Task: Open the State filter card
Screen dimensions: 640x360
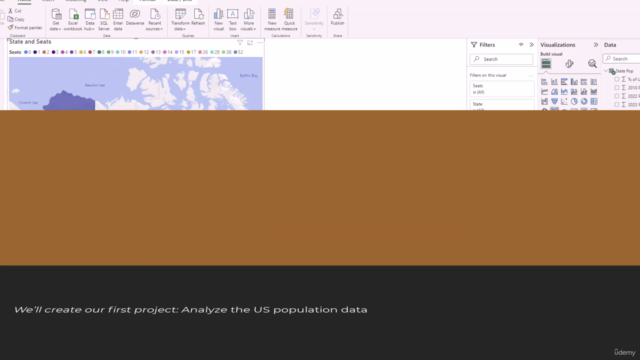Action: pos(502,105)
